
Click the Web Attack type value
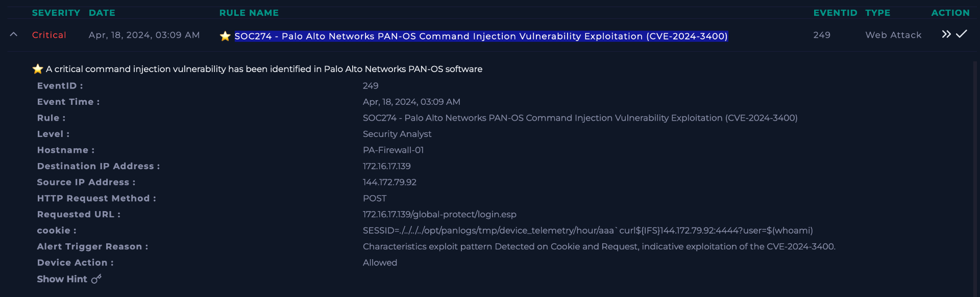pos(893,35)
